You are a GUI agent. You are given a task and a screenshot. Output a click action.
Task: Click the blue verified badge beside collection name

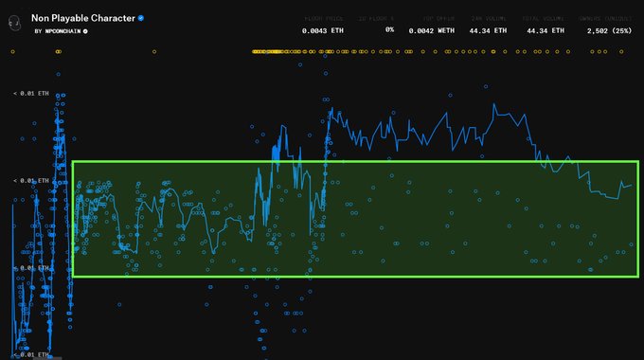tap(141, 18)
